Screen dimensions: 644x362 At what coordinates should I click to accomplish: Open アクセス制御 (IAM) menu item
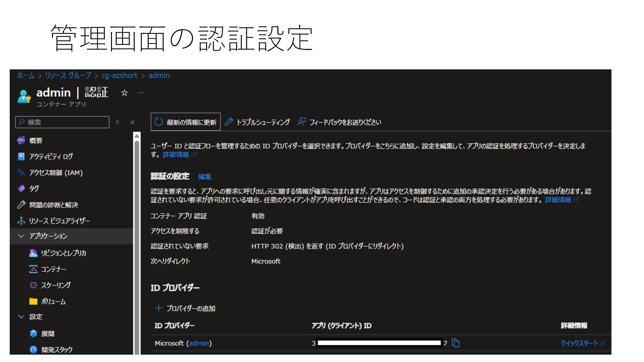pyautogui.click(x=56, y=173)
